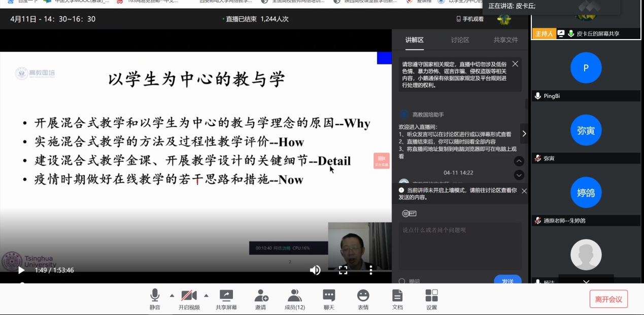Check the 提问 question radio option
The image size is (644, 315).
point(402,282)
